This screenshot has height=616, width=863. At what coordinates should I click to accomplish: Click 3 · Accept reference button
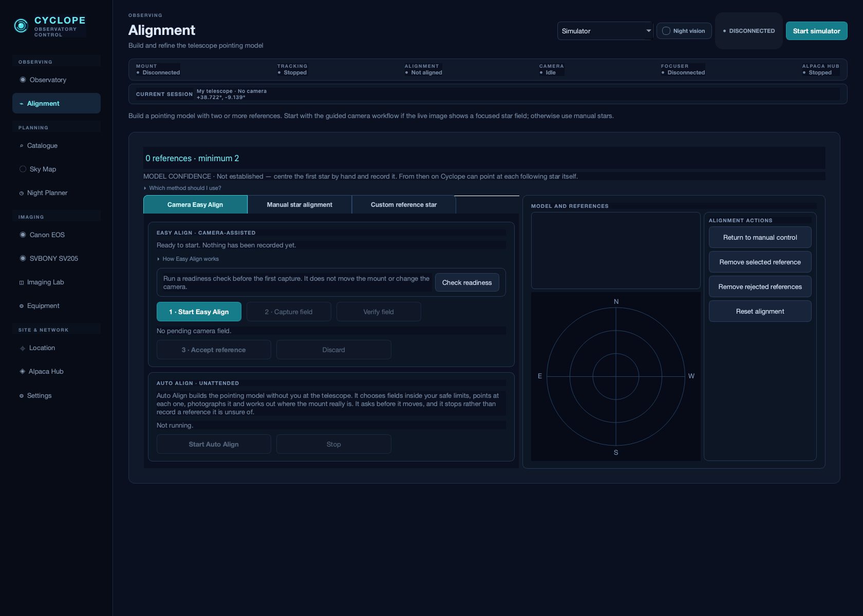pos(214,350)
